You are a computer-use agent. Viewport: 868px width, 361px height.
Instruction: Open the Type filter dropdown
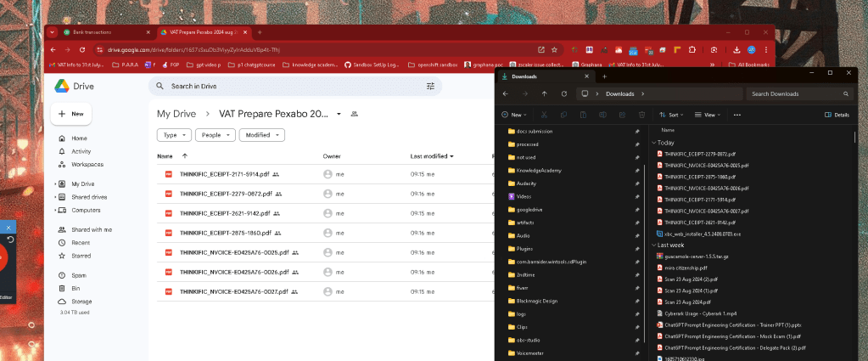point(175,135)
